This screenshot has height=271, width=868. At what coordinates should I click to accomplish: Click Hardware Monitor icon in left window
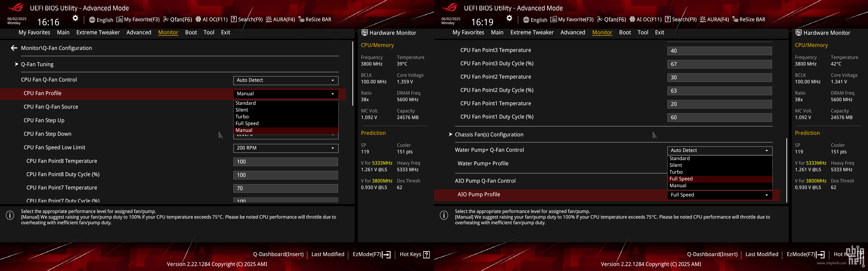(365, 33)
